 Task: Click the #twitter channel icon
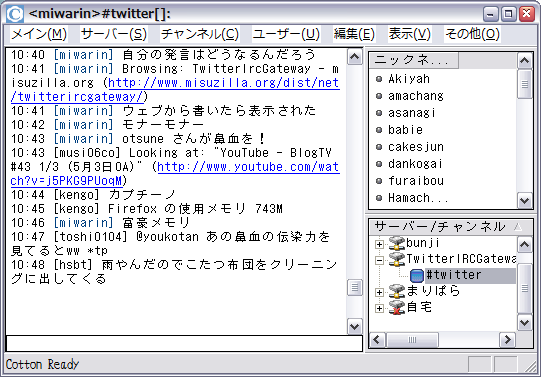tap(417, 275)
